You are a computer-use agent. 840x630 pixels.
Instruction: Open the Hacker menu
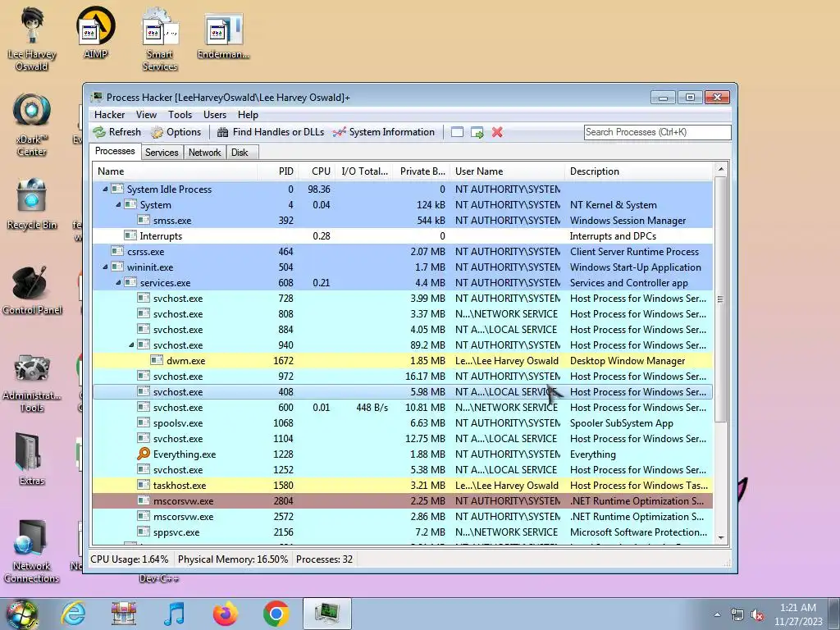click(109, 115)
